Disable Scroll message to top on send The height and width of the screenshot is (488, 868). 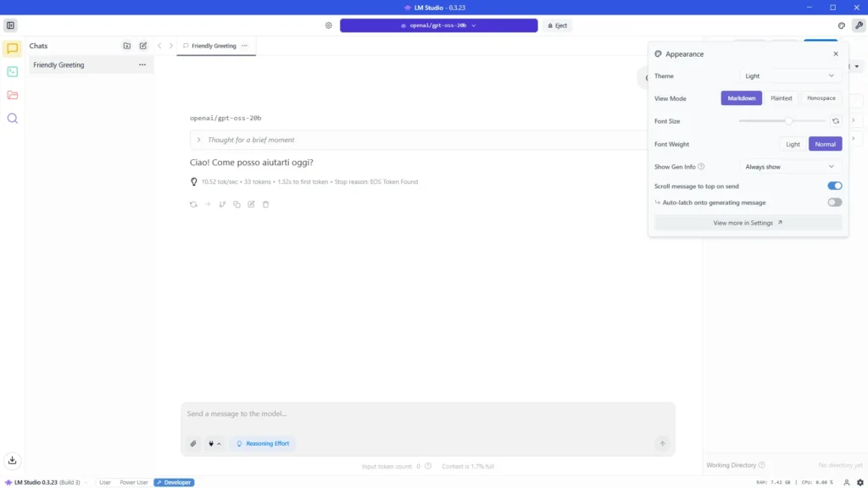coord(834,186)
